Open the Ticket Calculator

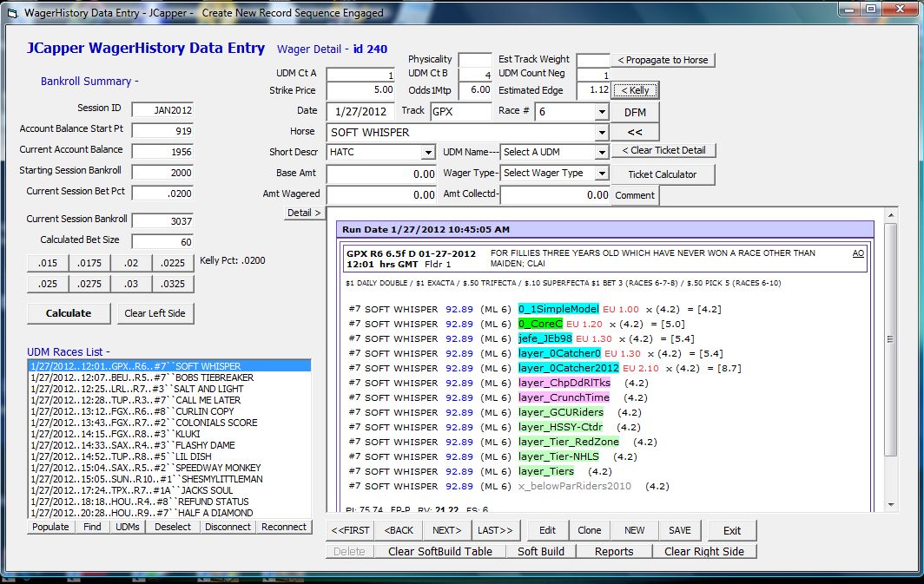tap(663, 174)
